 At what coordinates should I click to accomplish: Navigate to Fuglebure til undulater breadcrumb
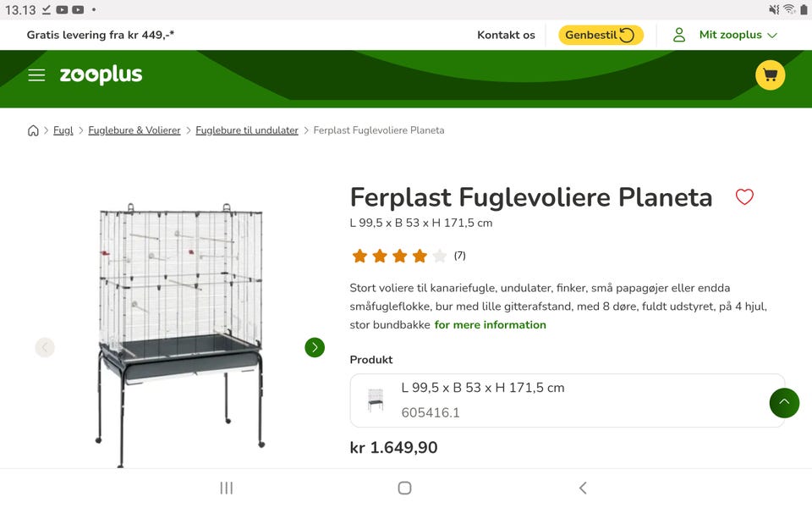tap(247, 130)
